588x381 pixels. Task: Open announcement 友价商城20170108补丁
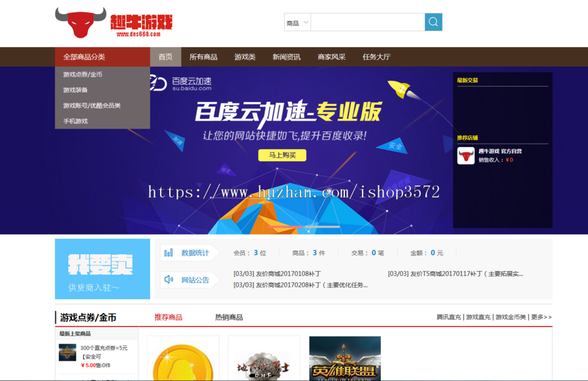coord(277,274)
